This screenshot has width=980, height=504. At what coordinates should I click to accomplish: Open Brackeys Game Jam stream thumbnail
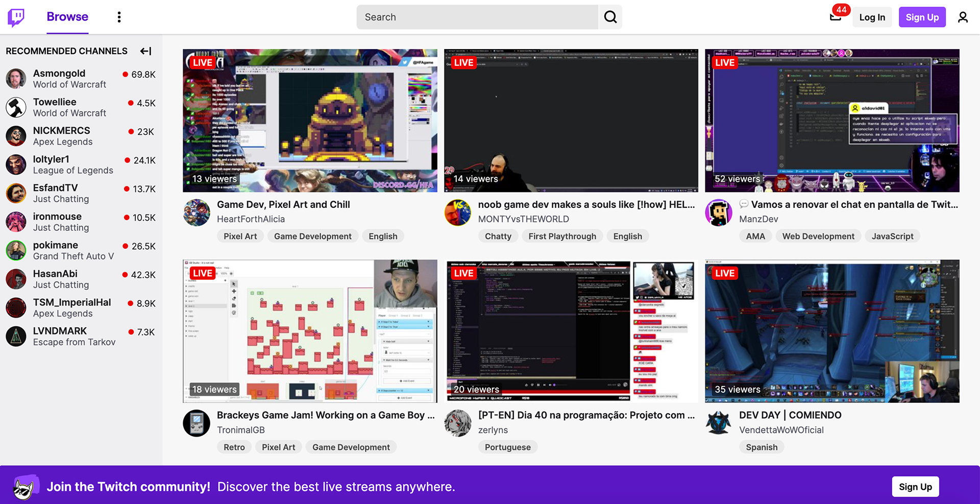310,331
